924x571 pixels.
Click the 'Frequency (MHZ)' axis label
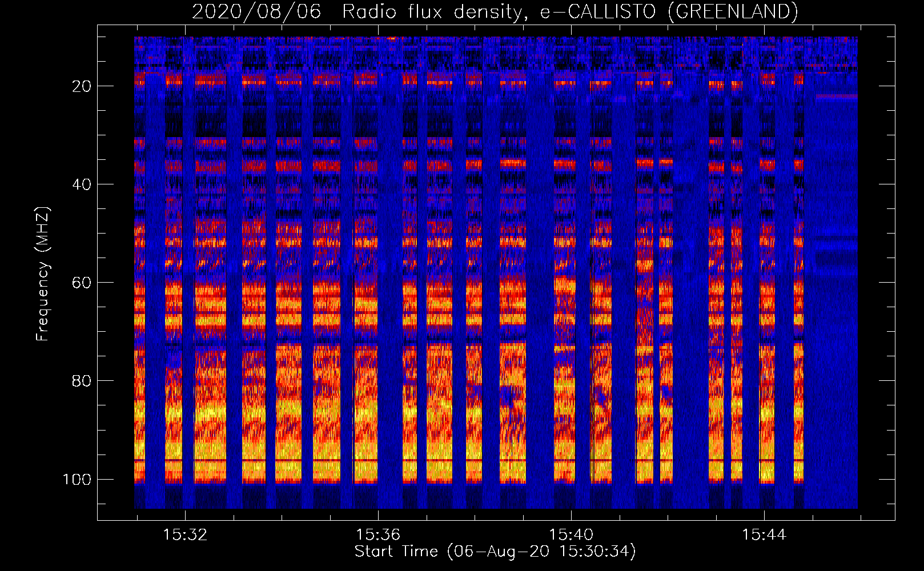point(42,274)
